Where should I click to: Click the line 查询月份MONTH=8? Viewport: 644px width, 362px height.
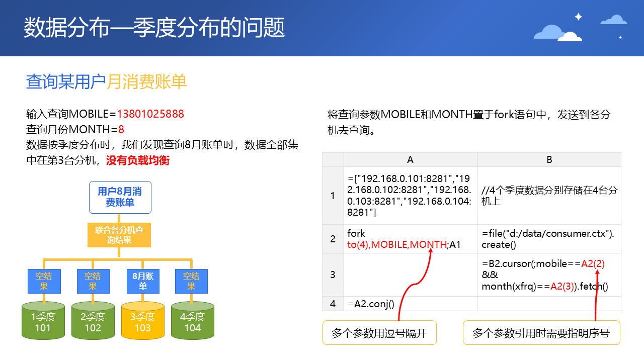point(75,129)
